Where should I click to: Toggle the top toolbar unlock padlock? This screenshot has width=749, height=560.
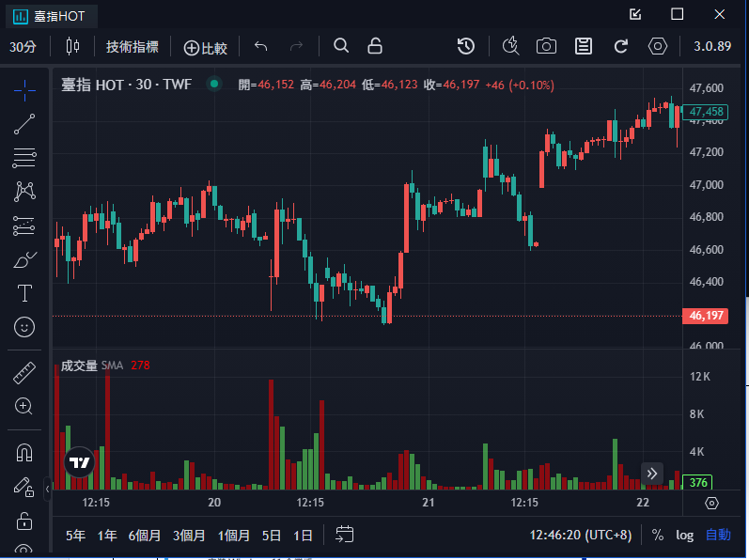[375, 46]
